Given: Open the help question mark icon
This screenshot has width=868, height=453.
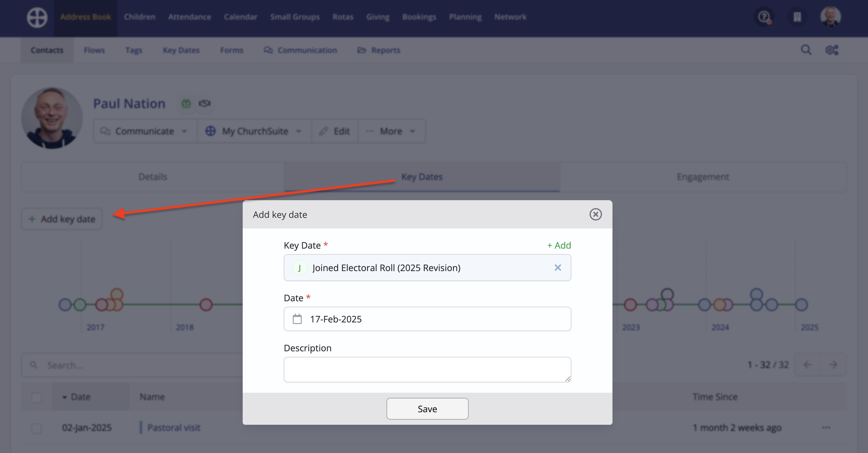Looking at the screenshot, I should (x=764, y=17).
